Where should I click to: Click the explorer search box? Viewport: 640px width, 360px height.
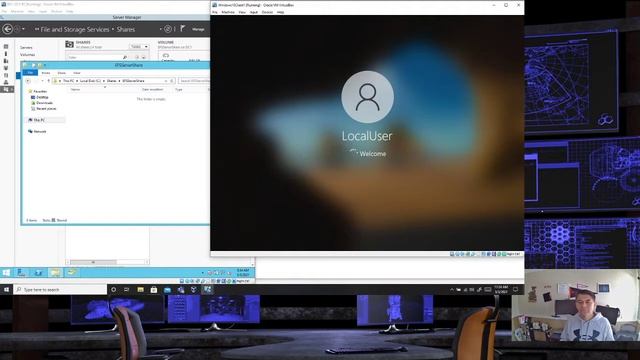click(194, 81)
